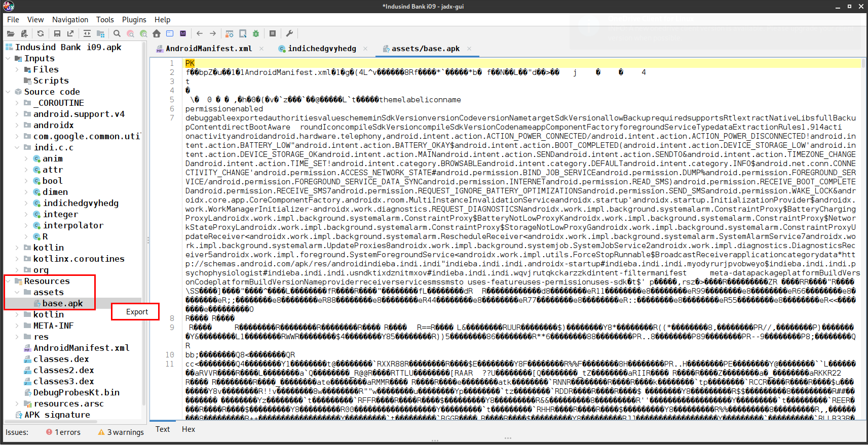Viewport: 868px width, 445px height.
Task: Open DebugProbesKt.bin file
Action: [76, 393]
